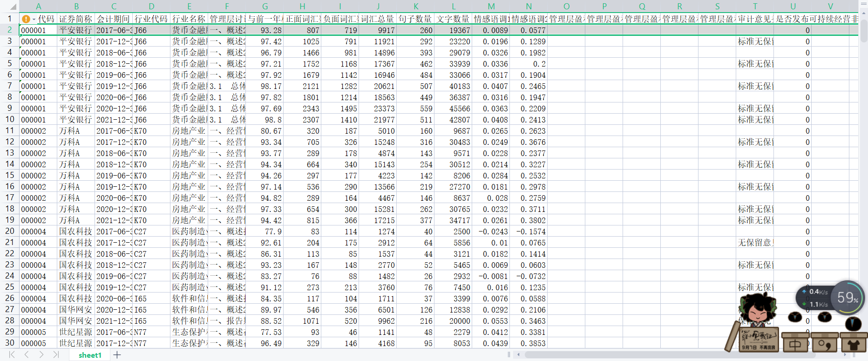Click header cell 行业代码

(x=152, y=19)
